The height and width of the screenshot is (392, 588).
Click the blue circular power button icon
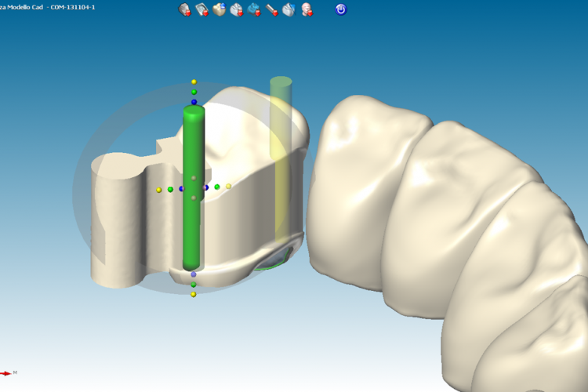(x=341, y=9)
